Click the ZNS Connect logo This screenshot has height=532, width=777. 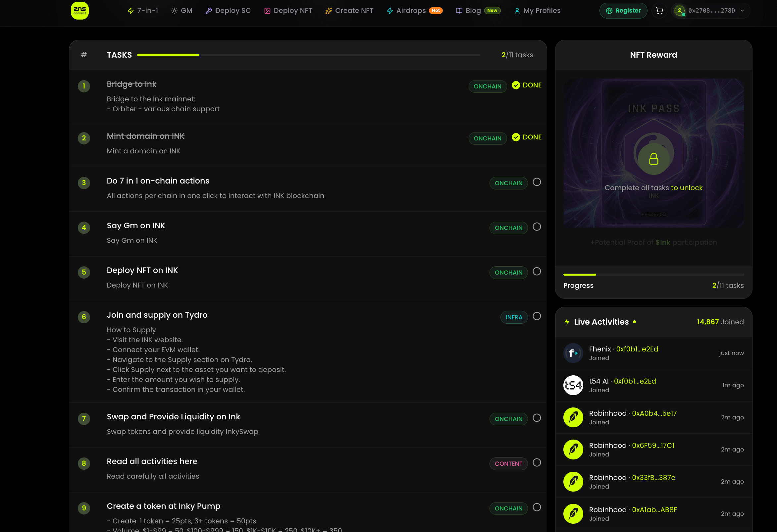tap(79, 10)
